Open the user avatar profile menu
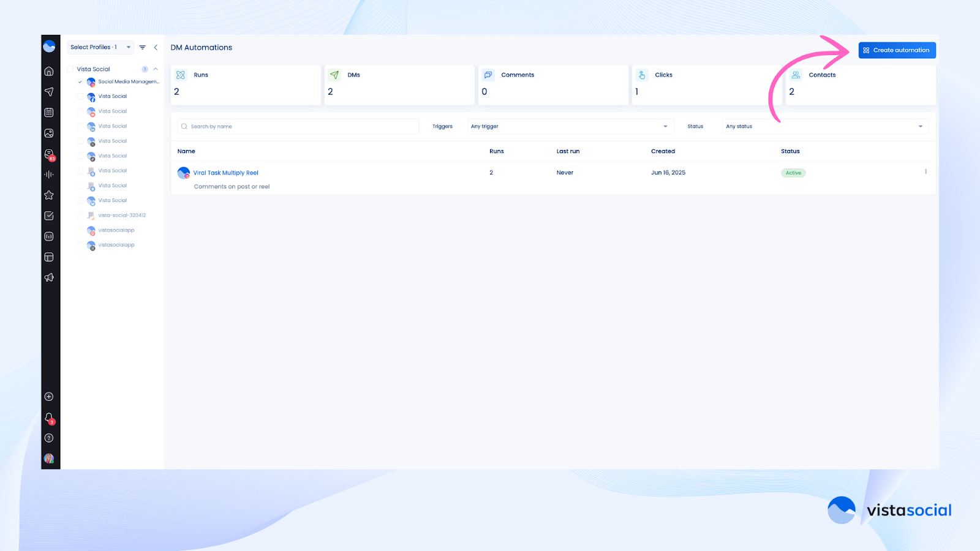The height and width of the screenshot is (551, 980). [49, 459]
